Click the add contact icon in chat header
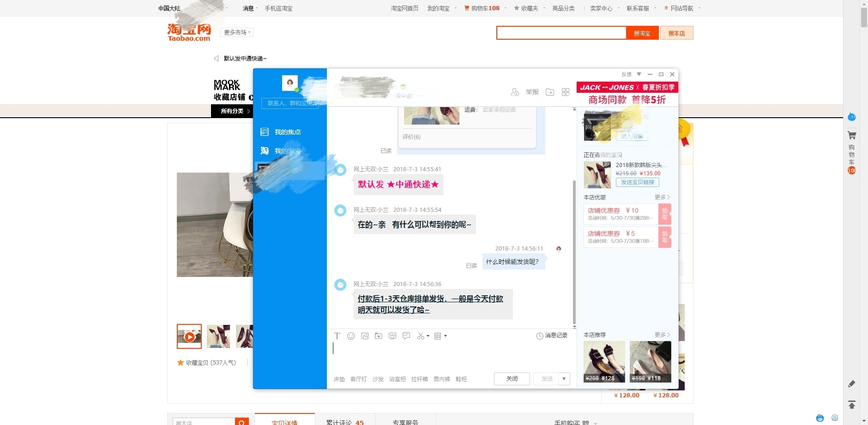 (x=515, y=92)
